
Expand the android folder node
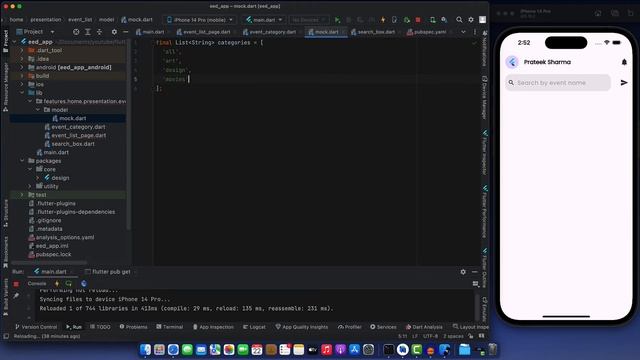22,67
